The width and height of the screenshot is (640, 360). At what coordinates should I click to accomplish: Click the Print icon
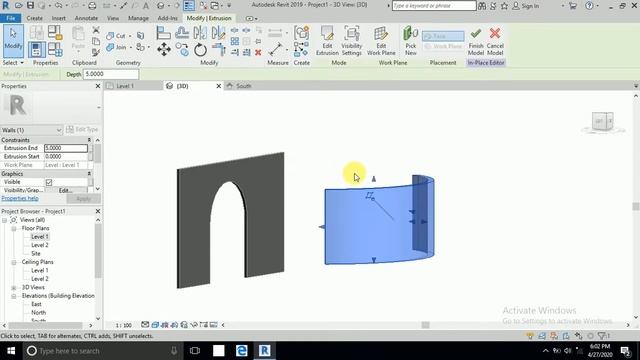click(x=92, y=6)
